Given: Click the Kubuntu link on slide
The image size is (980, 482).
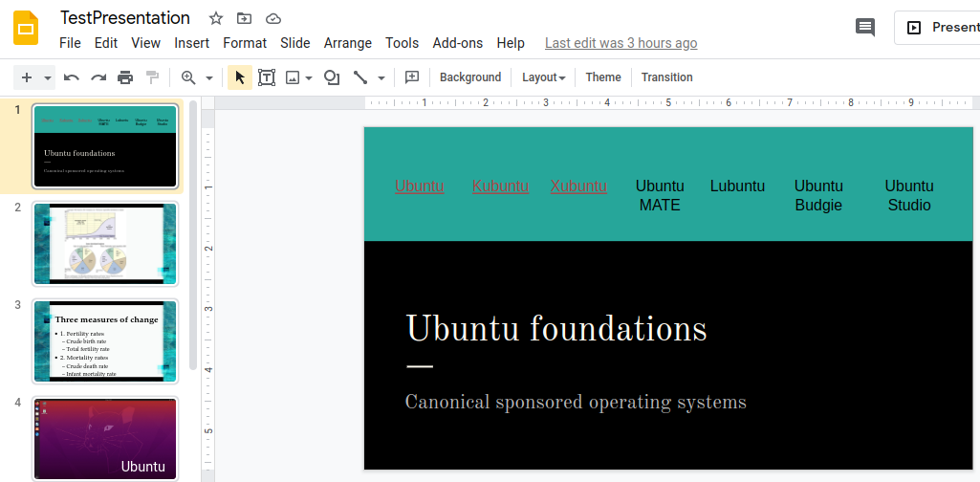Looking at the screenshot, I should [500, 186].
